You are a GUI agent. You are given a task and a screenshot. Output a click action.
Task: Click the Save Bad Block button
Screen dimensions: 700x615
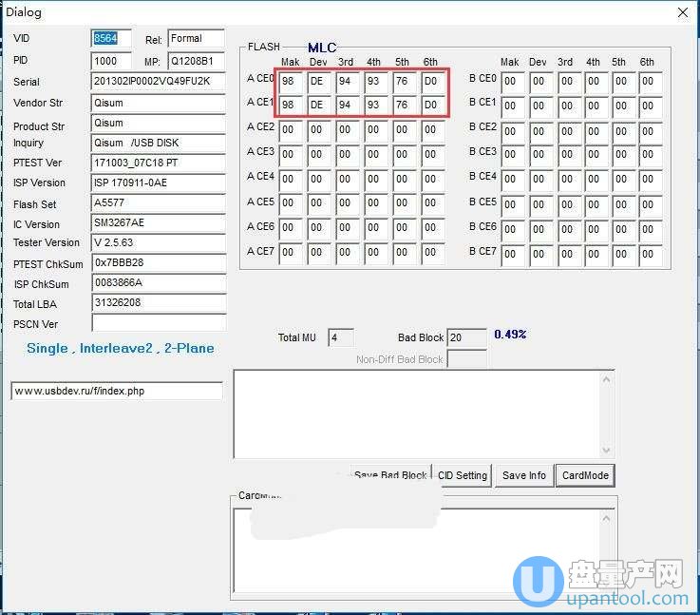(x=390, y=475)
